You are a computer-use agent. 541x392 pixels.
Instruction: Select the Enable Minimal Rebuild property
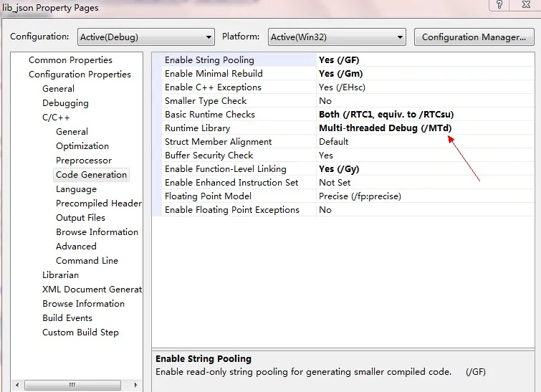click(x=239, y=74)
